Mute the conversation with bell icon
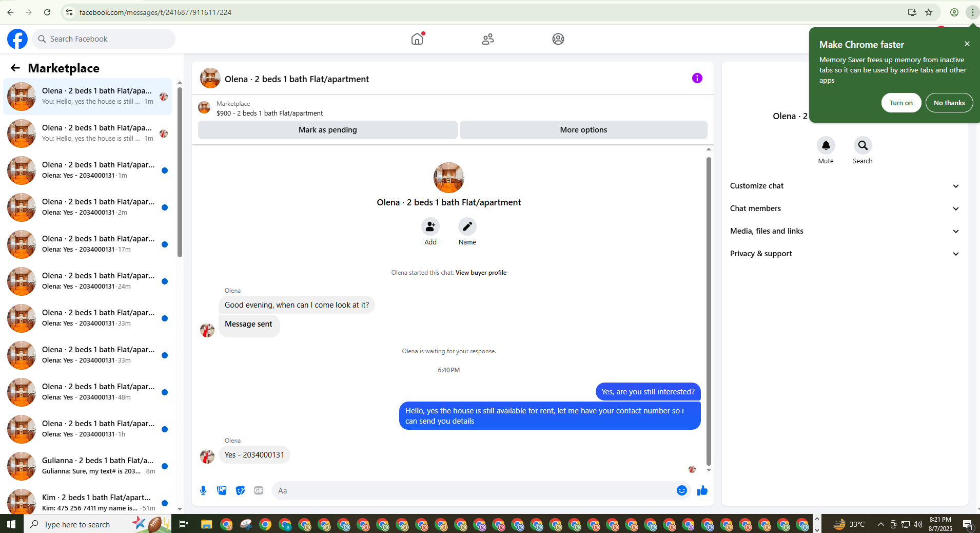The image size is (980, 533). pyautogui.click(x=826, y=145)
